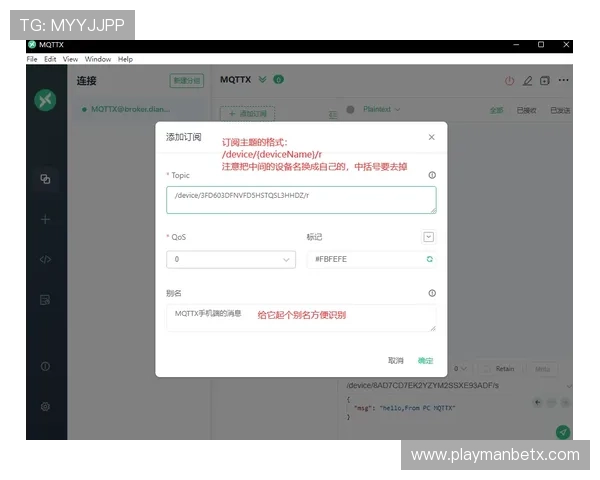Open the settings gear icon

coord(45,407)
